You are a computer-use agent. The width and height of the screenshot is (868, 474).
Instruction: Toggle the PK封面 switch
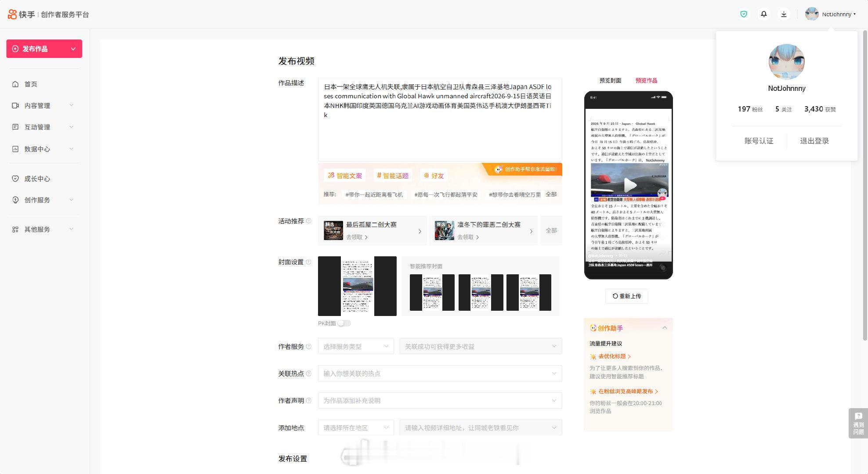[344, 323]
